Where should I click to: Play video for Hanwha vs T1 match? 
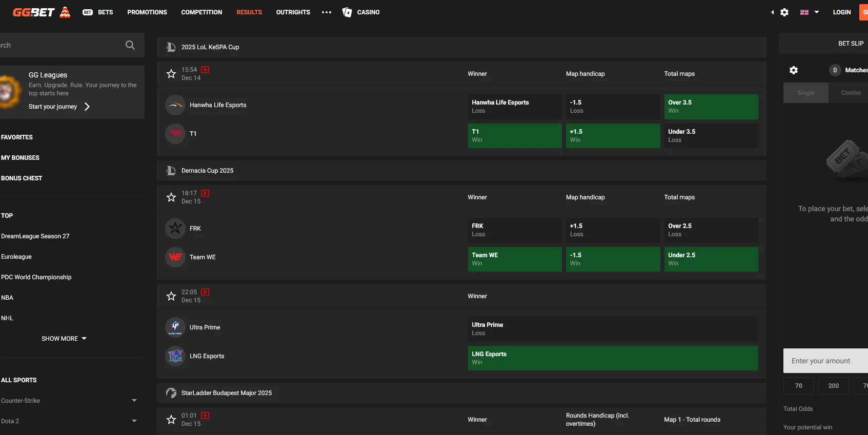205,70
